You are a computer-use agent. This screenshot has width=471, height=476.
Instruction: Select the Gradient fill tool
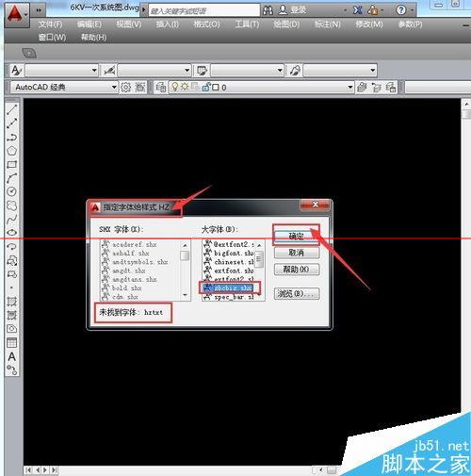click(x=11, y=315)
